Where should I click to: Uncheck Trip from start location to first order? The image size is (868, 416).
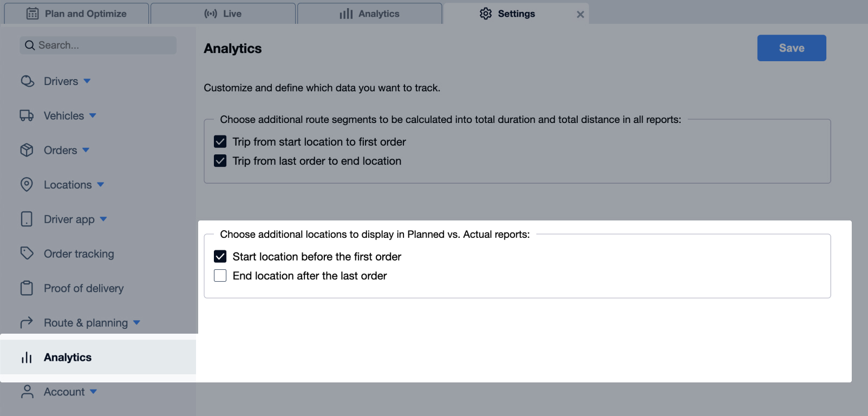coord(220,142)
